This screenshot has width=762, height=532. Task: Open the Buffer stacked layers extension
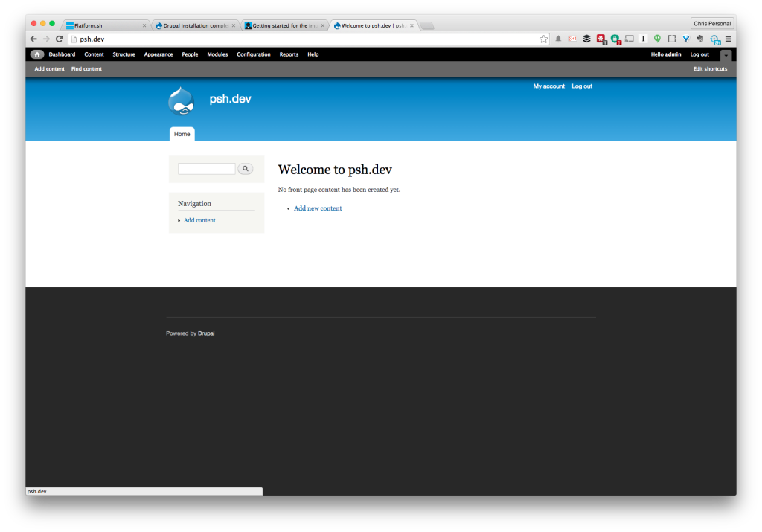(x=586, y=39)
